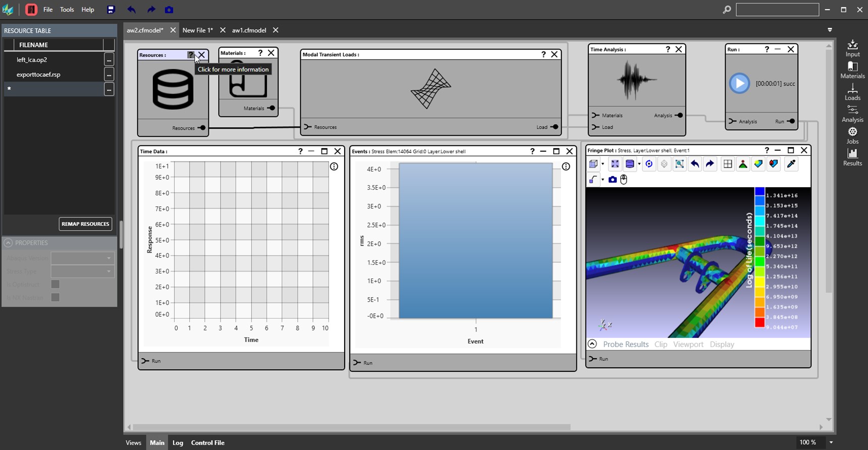
Task: Open the Stress Type dropdown
Action: (82, 271)
